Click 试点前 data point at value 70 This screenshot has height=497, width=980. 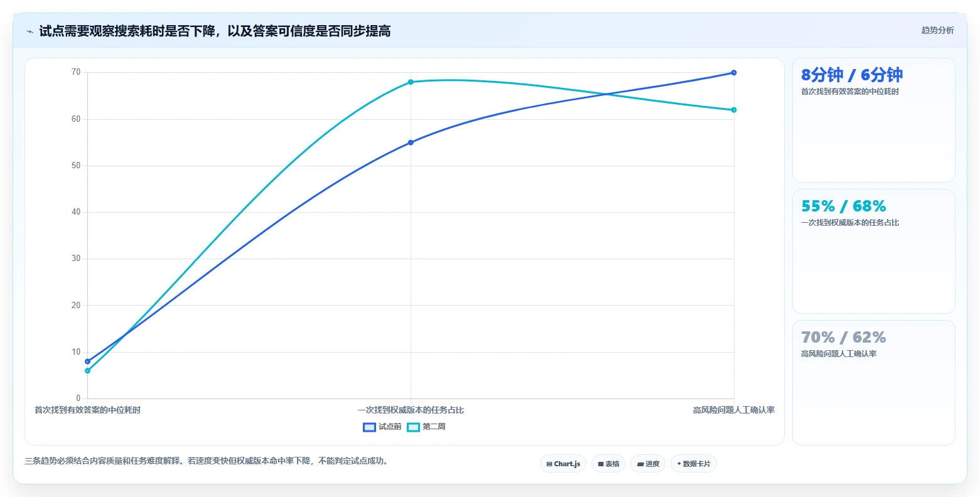pyautogui.click(x=734, y=73)
